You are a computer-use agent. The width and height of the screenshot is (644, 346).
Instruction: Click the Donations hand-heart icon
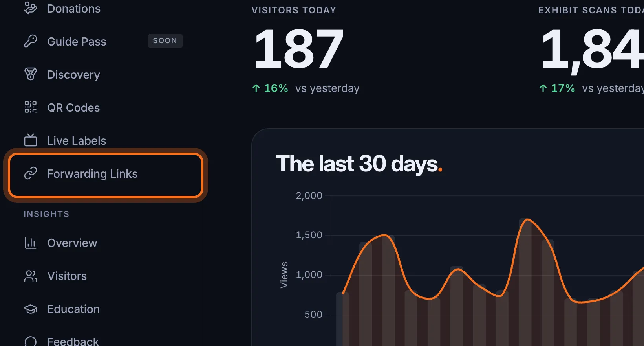pyautogui.click(x=31, y=8)
